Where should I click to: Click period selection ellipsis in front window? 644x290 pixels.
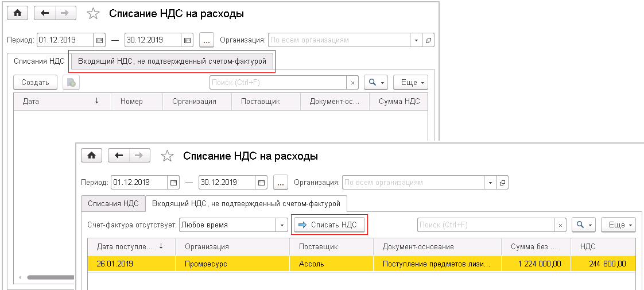click(281, 182)
